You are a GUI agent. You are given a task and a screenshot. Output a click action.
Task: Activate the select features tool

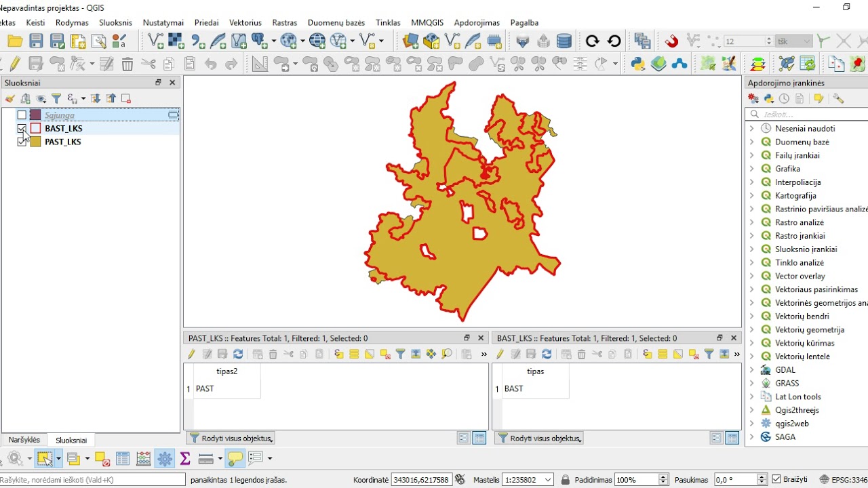pyautogui.click(x=45, y=459)
